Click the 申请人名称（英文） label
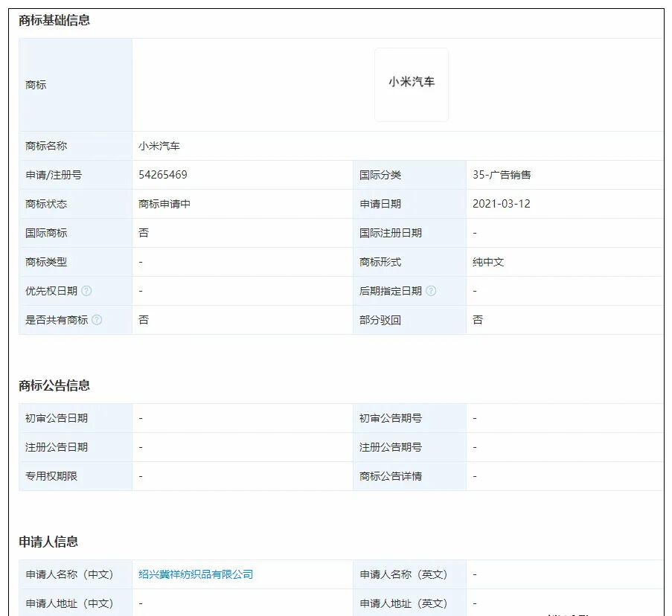 (403, 574)
